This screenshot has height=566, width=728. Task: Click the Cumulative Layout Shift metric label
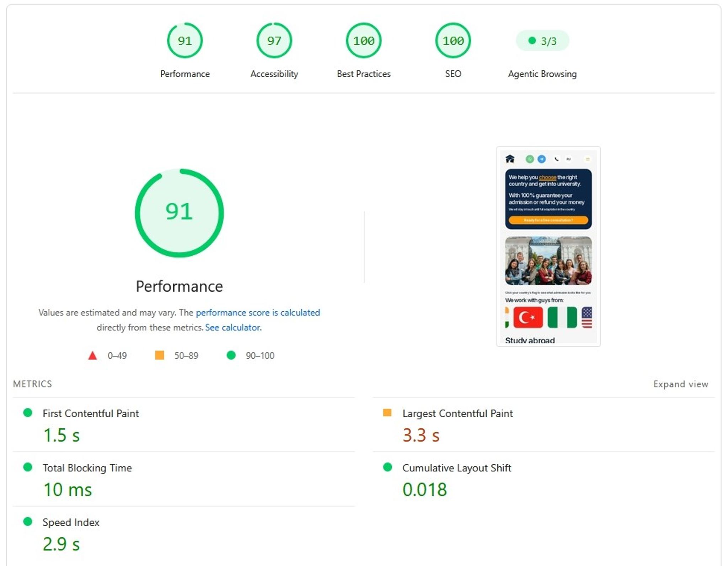click(x=457, y=468)
